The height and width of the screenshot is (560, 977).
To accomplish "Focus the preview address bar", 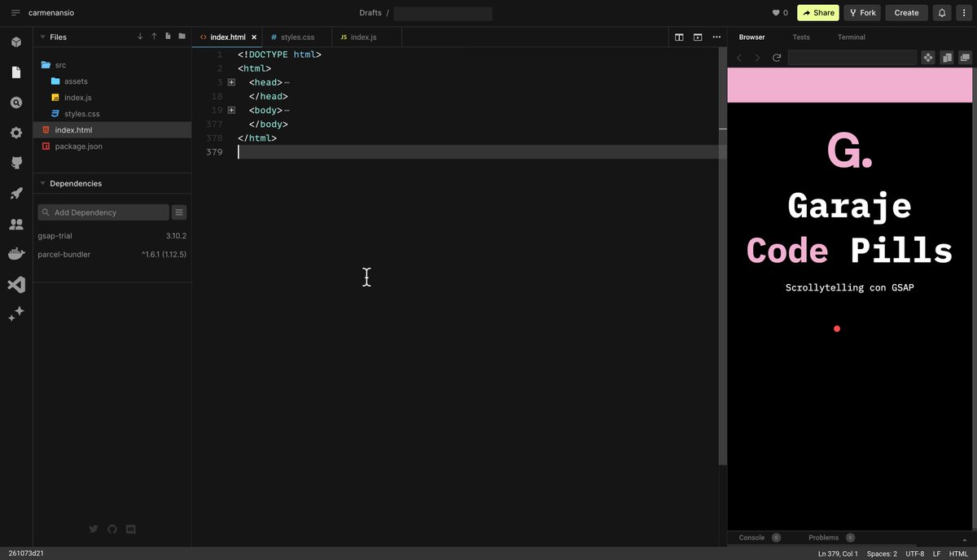I will pyautogui.click(x=852, y=58).
